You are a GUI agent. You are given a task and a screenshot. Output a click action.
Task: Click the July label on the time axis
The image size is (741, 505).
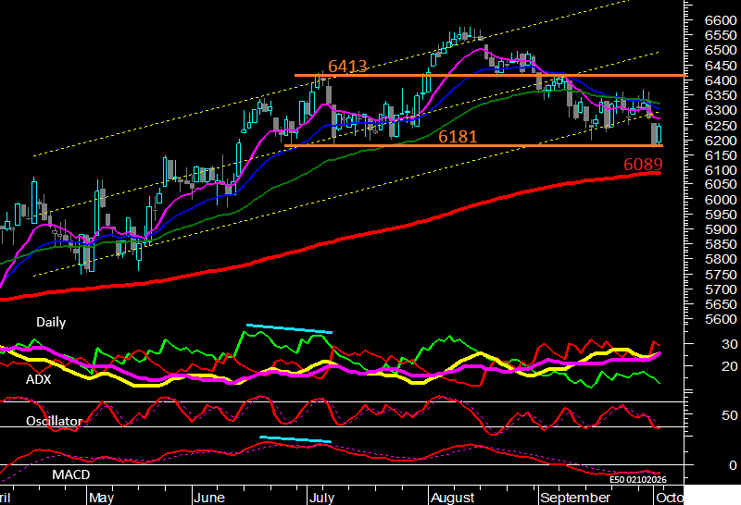(x=322, y=497)
